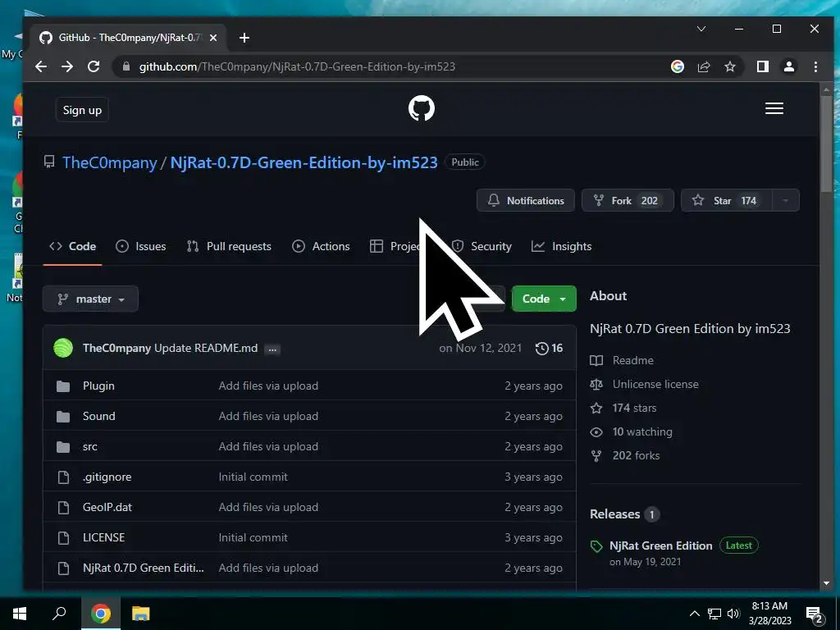Viewport: 840px width, 630px height.
Task: Fork the repository with Fork button
Action: point(628,200)
